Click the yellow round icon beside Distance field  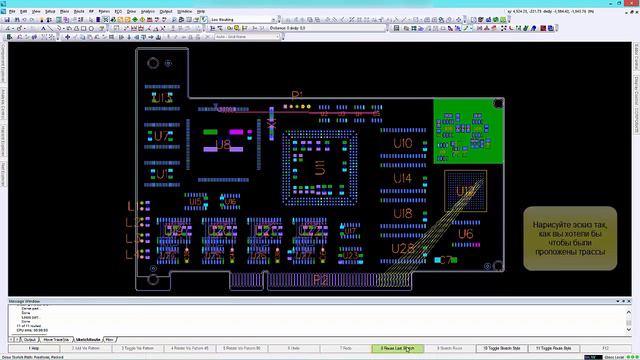coord(236,28)
